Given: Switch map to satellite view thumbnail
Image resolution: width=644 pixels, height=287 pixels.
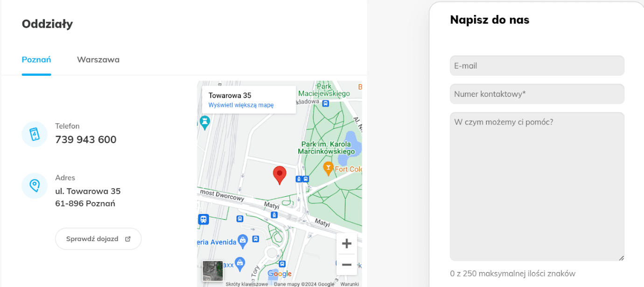Looking at the screenshot, I should (x=212, y=271).
